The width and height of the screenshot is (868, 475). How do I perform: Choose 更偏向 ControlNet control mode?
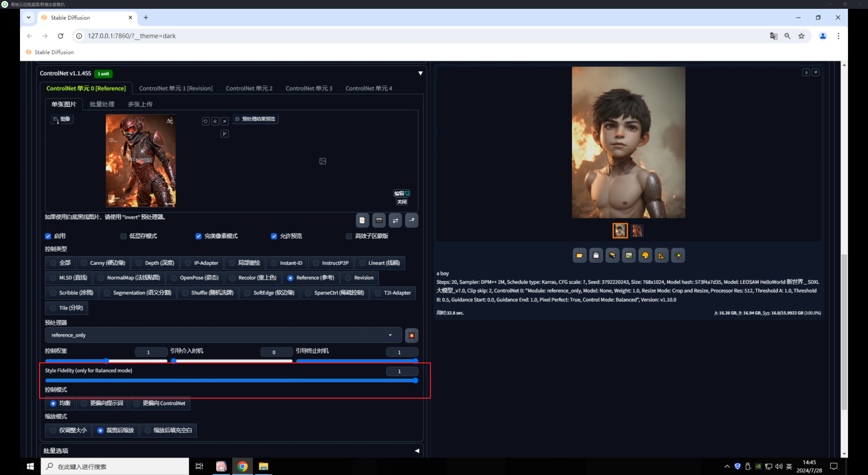[159, 403]
